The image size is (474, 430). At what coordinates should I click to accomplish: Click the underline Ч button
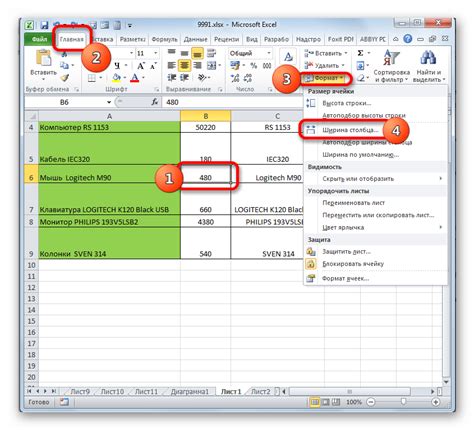pyautogui.click(x=117, y=65)
